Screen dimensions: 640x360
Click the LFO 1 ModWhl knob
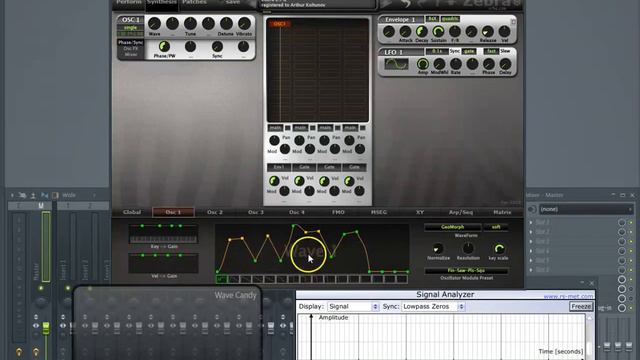439,64
